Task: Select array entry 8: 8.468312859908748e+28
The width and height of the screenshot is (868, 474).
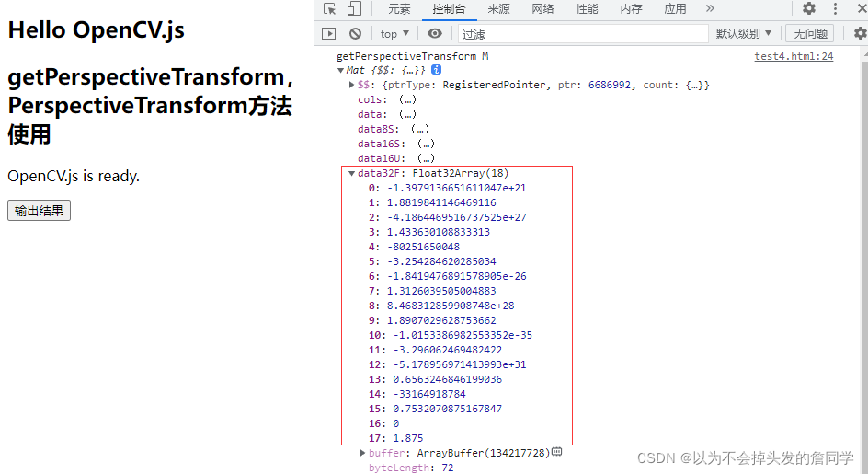Action: 441,306
